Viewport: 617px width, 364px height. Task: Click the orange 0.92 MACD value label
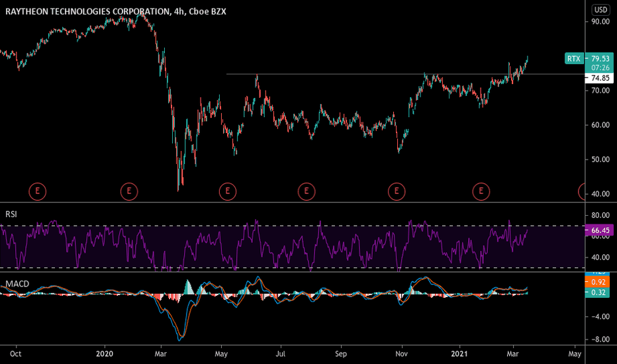pos(597,282)
